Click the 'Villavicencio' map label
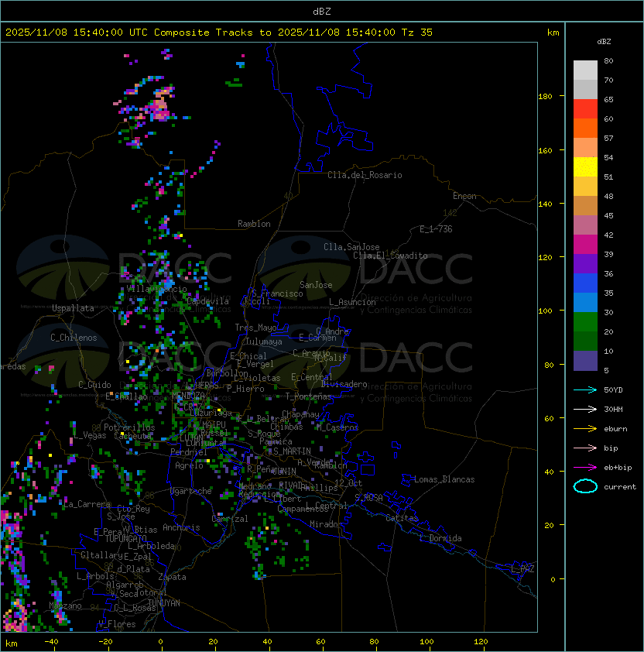The width and height of the screenshot is (644, 652). [156, 289]
